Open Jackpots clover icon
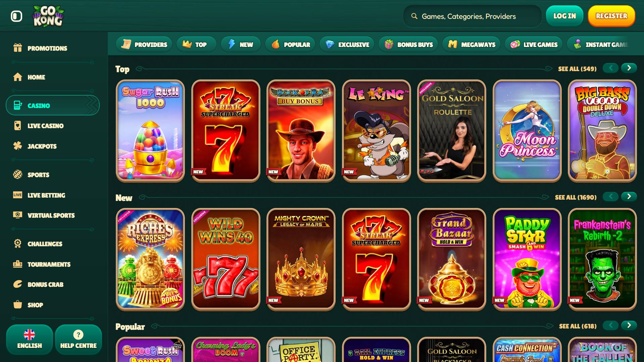The height and width of the screenshot is (362, 644). tap(17, 146)
